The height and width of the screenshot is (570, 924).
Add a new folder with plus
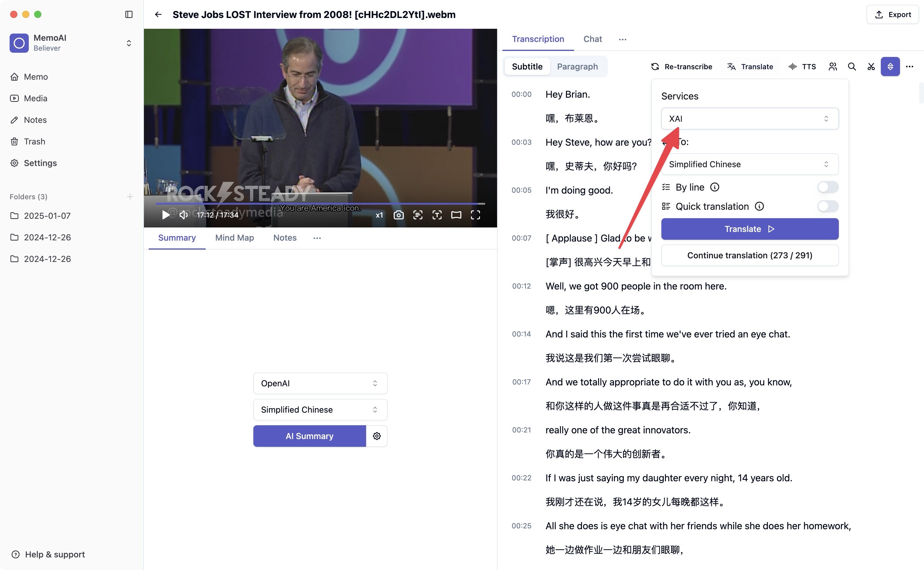pos(130,196)
